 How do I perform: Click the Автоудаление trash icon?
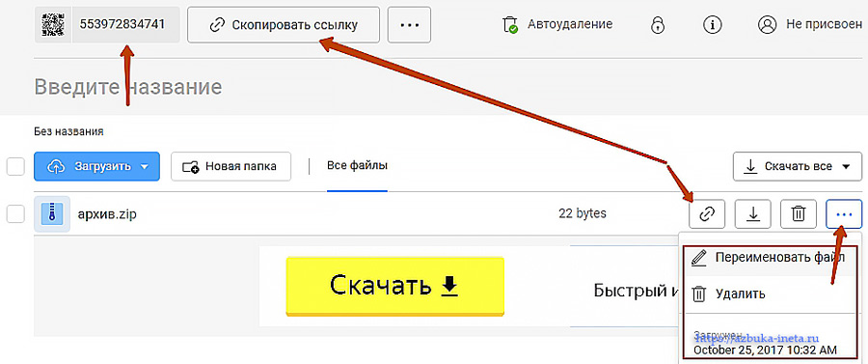[x=509, y=25]
